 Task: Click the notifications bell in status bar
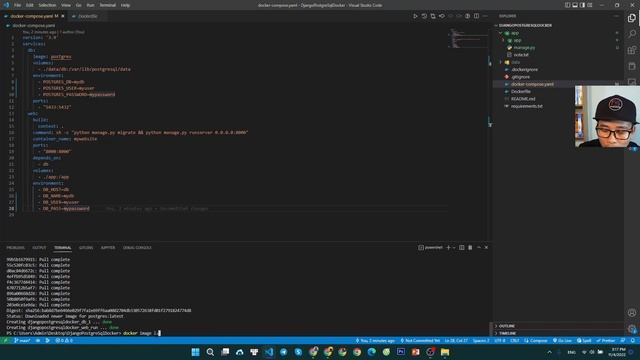[632, 340]
